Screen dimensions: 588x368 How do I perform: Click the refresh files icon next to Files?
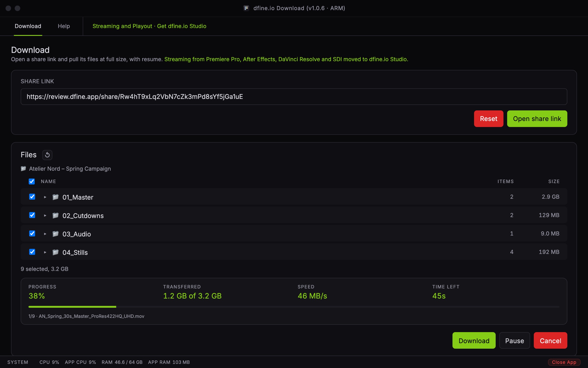pyautogui.click(x=47, y=155)
